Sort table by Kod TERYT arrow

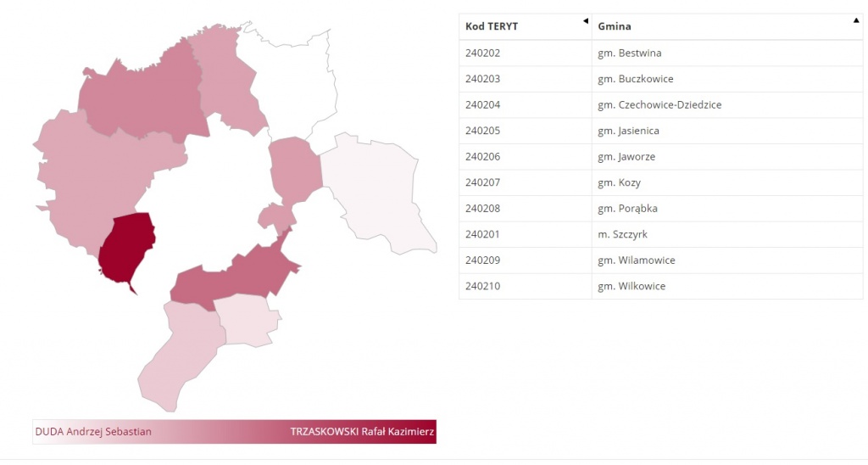click(586, 21)
